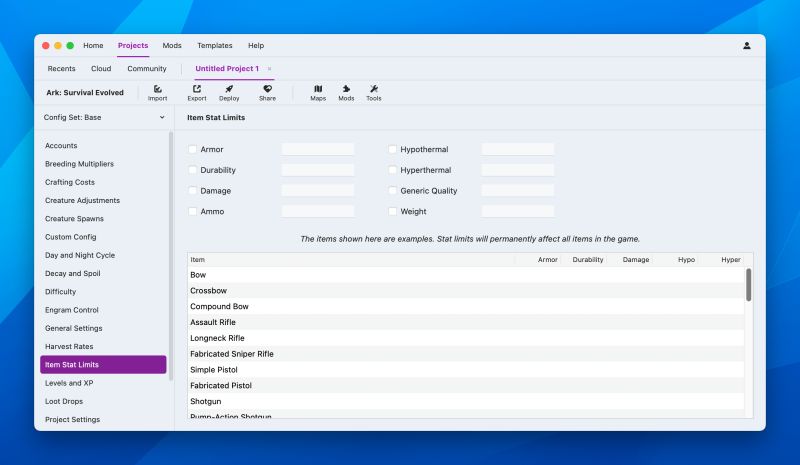Viewport: 800px width, 465px height.
Task: Switch to the Recents tab
Action: (61, 68)
